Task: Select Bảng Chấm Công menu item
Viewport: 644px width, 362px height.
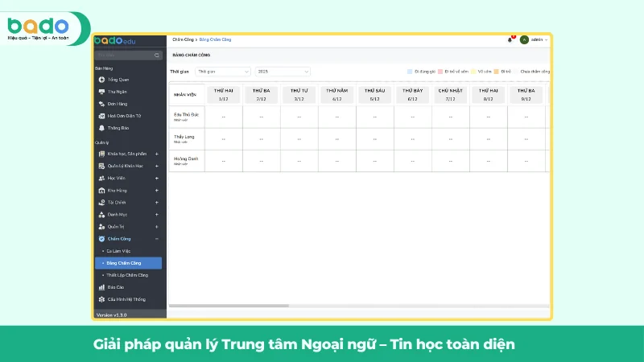Action: point(129,263)
